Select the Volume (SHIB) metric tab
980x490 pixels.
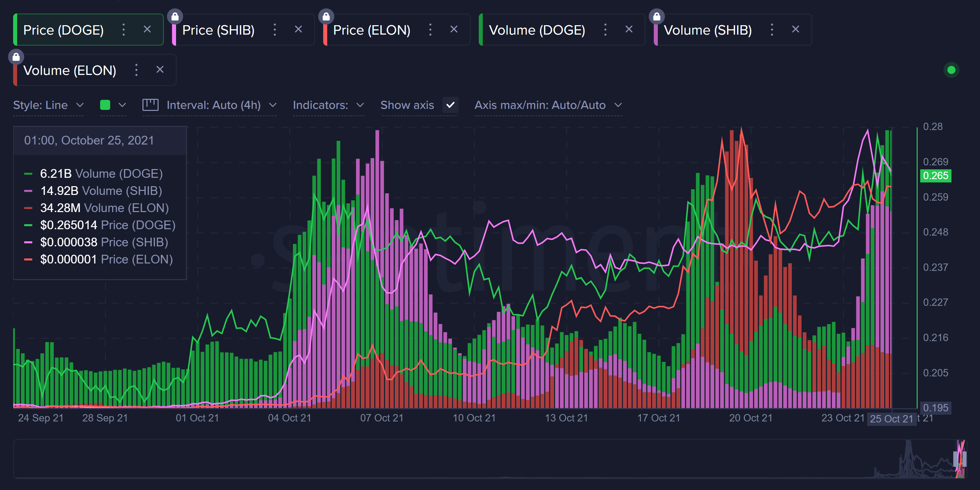click(x=707, y=30)
